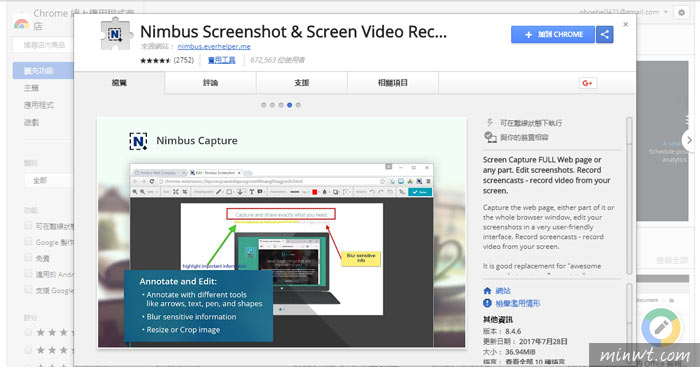Click the Add to Chrome button
This screenshot has width=700, height=367.
553,34
